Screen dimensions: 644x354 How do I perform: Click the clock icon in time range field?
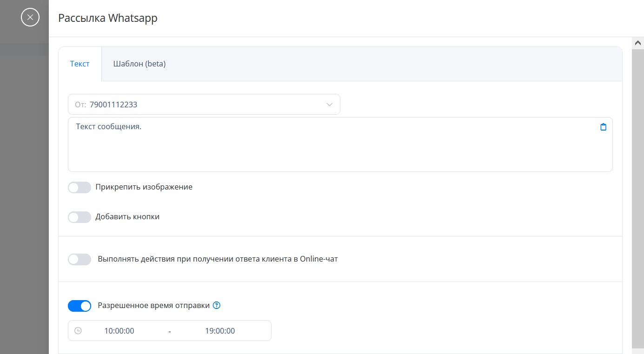[x=78, y=331]
